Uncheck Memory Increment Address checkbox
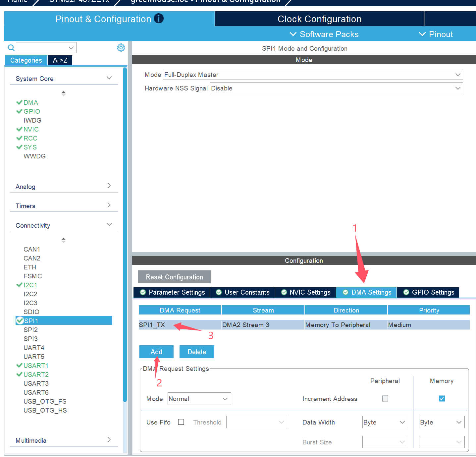 442,398
